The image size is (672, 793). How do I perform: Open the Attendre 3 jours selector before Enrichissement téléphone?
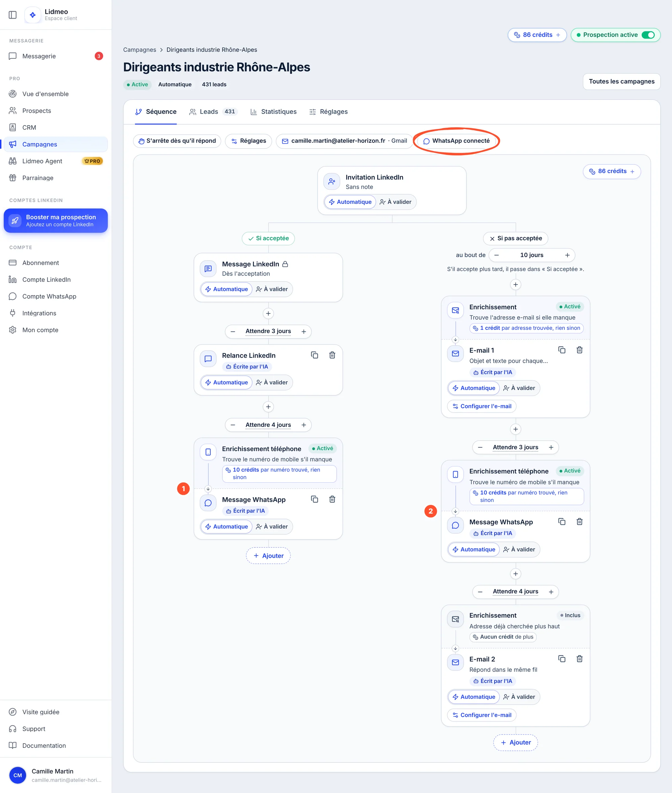[515, 447]
